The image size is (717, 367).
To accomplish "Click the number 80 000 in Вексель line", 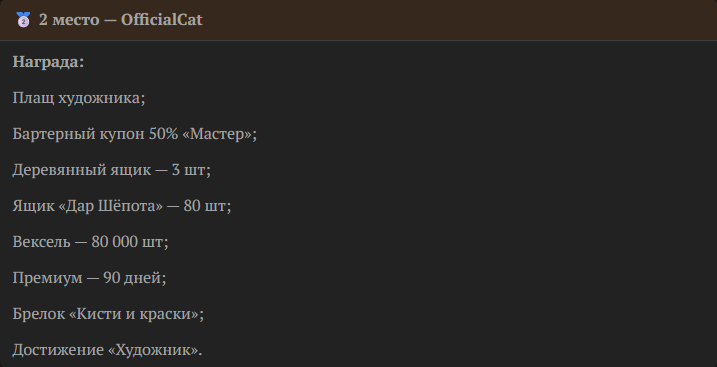I will tap(114, 242).
